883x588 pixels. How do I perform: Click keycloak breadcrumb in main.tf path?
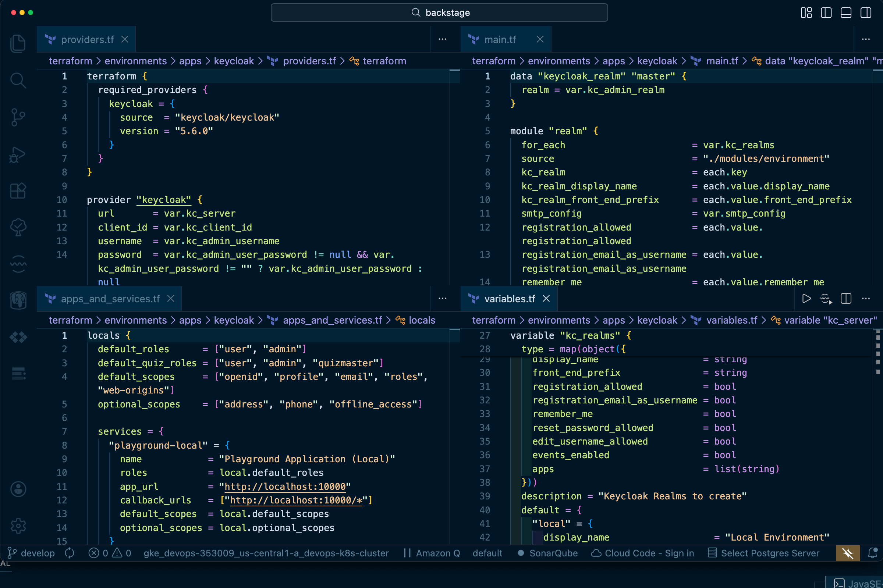[657, 61]
